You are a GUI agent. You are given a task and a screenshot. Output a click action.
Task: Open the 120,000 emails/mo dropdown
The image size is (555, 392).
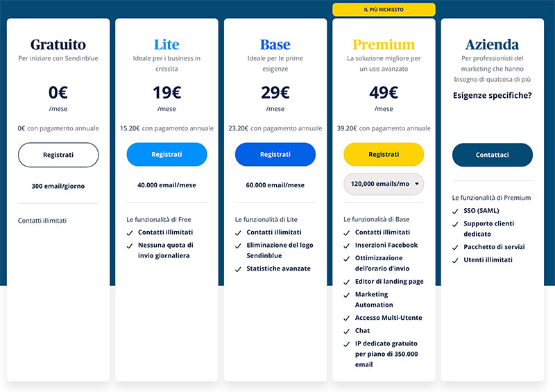click(x=384, y=184)
